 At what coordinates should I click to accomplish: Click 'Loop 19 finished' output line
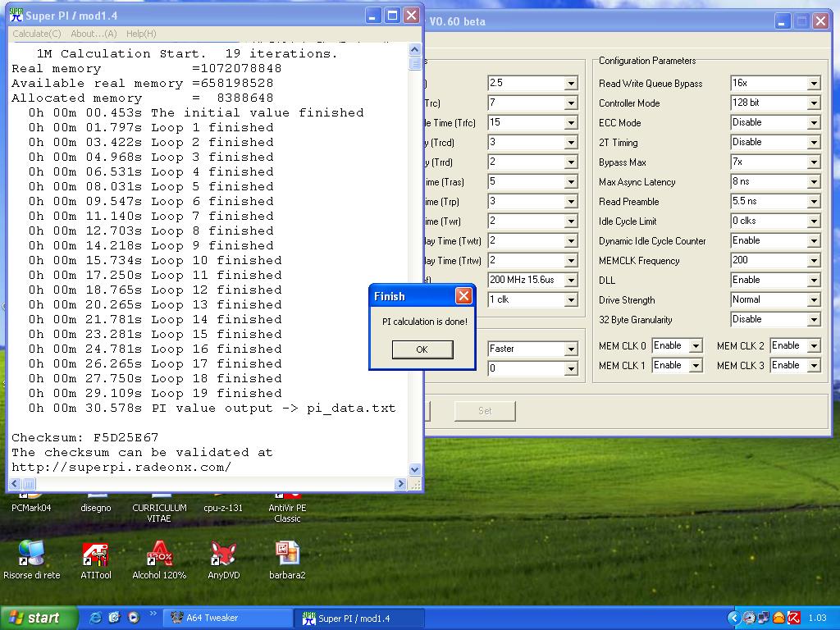pyautogui.click(x=155, y=394)
